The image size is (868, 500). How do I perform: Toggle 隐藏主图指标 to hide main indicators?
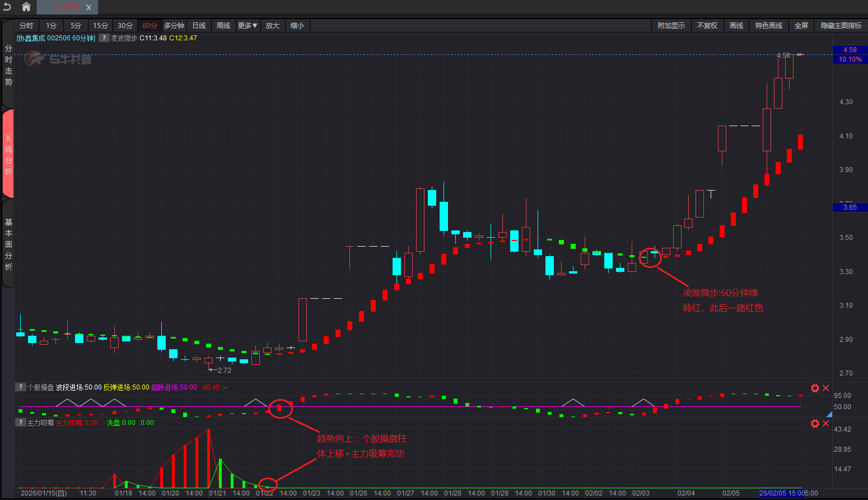[841, 26]
